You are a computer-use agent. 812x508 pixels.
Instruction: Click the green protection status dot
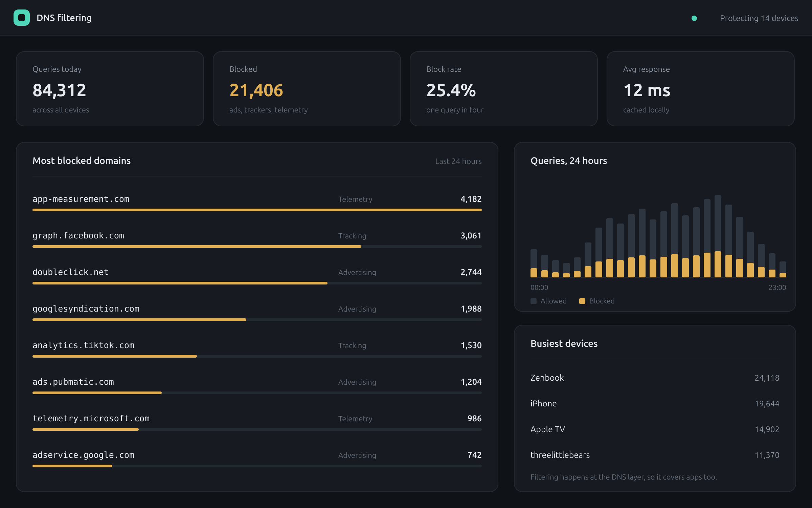(x=694, y=18)
